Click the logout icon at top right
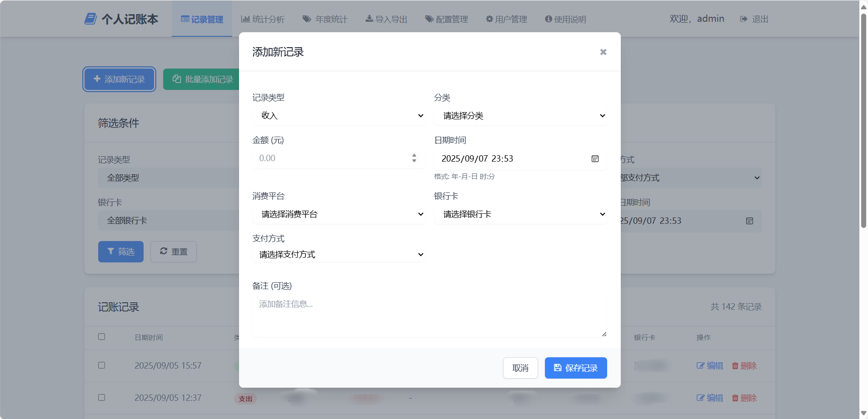868x419 pixels. [743, 19]
